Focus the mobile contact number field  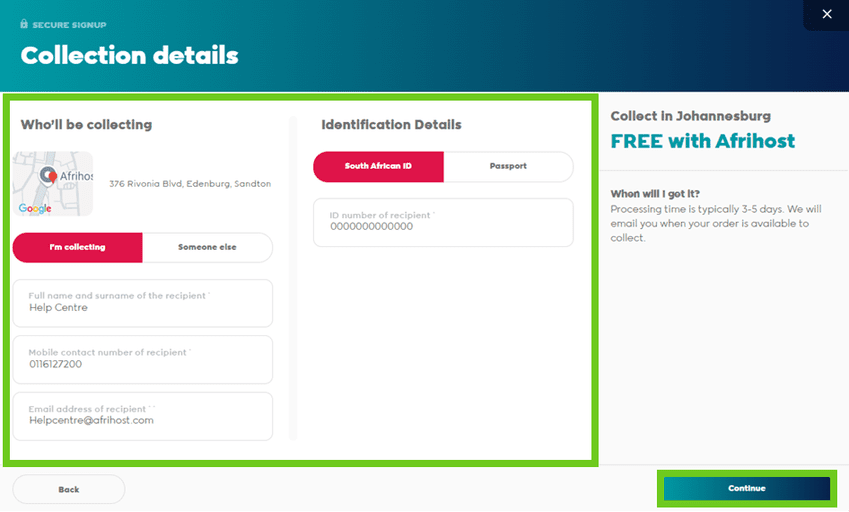point(143,360)
